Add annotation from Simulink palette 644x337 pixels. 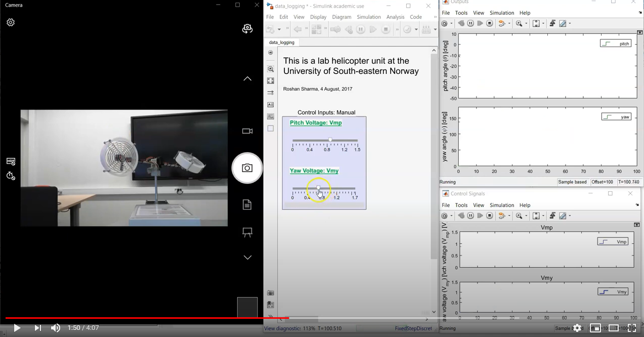tap(271, 105)
